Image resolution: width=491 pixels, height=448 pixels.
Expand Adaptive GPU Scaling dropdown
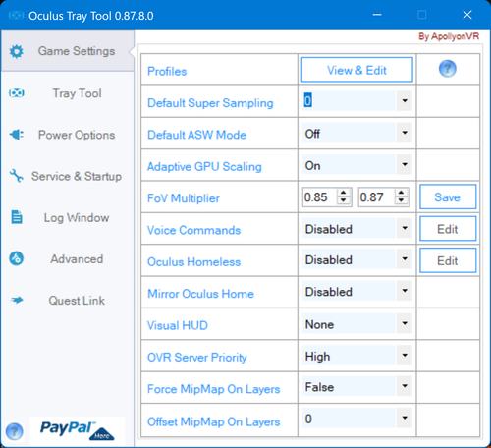point(405,164)
